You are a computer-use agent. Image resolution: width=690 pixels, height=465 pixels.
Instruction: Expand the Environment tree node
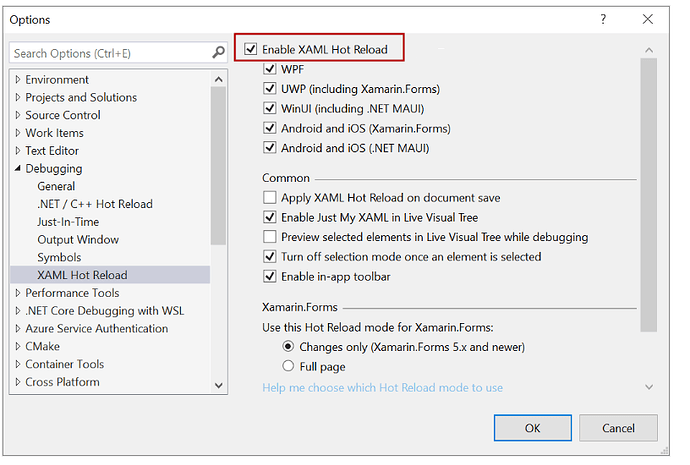coord(18,80)
